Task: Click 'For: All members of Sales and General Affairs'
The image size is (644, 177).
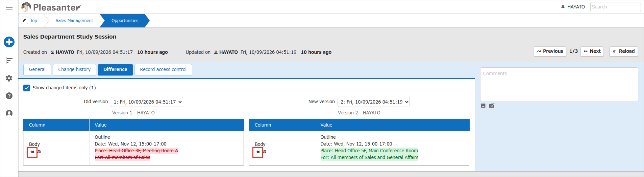Action: (369, 158)
